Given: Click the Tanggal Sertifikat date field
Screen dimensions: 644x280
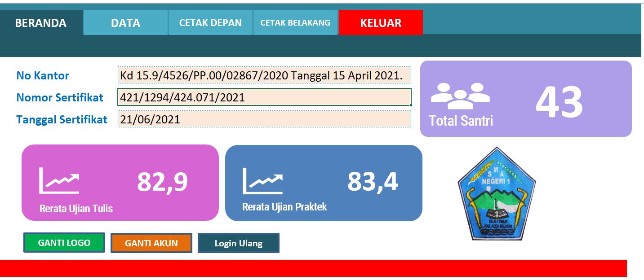Looking at the screenshot, I should [x=264, y=119].
